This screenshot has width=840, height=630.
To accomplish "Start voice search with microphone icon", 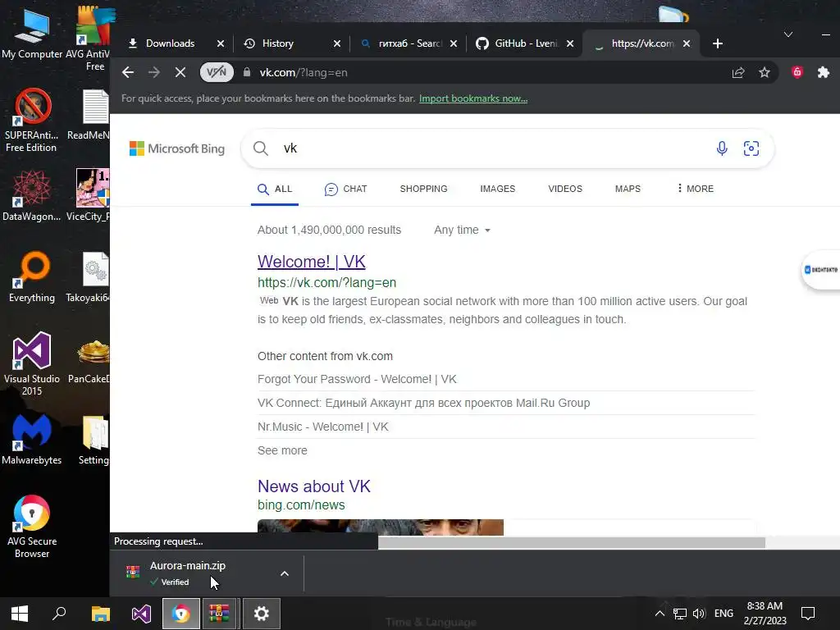I will coord(722,148).
